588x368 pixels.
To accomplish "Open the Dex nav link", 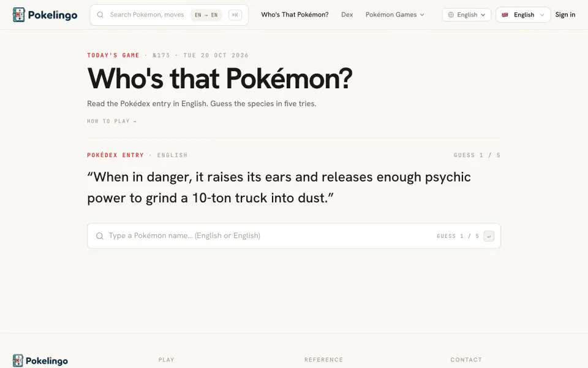I will pyautogui.click(x=347, y=15).
